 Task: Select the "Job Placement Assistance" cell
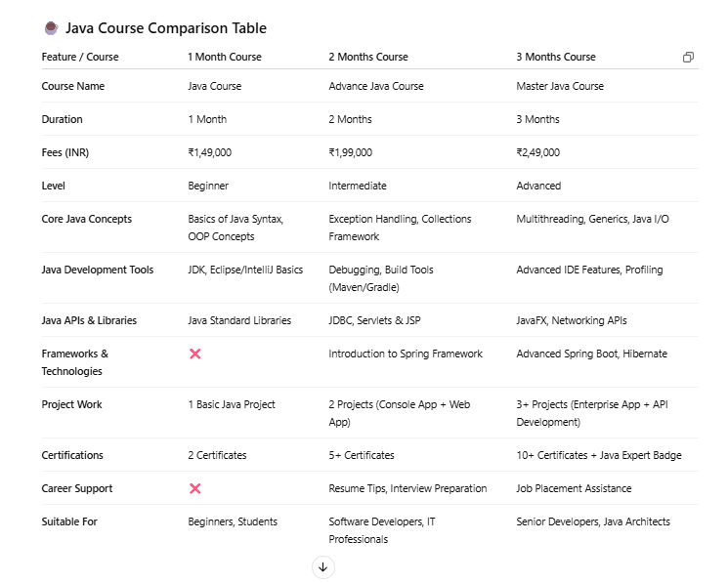[574, 488]
